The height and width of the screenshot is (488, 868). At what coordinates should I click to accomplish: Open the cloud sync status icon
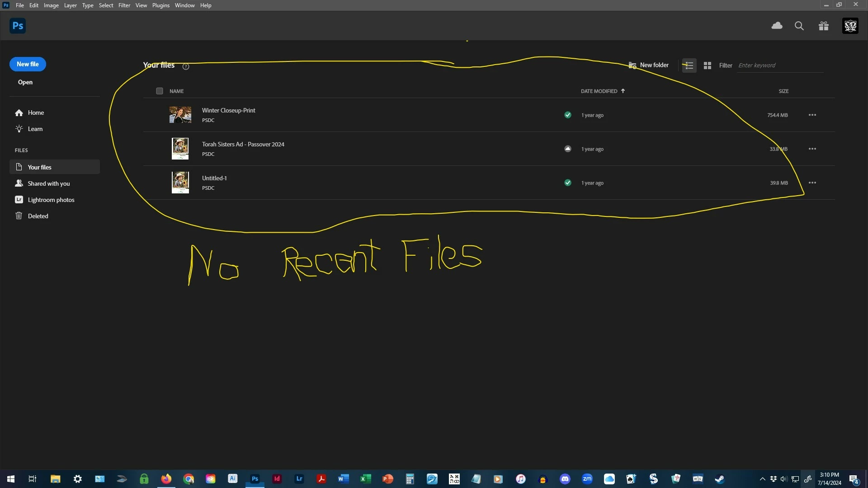click(x=777, y=26)
